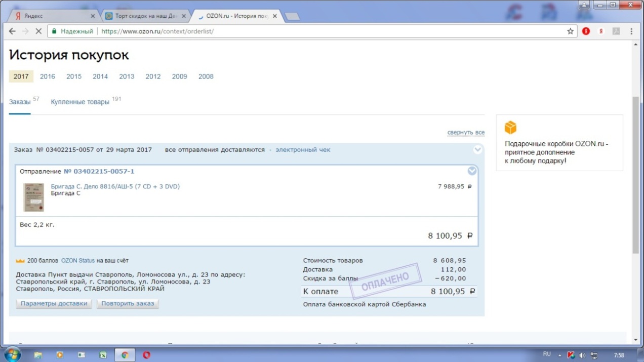Click the OZON Status link
Viewport: 644px width, 362px height.
(x=78, y=261)
